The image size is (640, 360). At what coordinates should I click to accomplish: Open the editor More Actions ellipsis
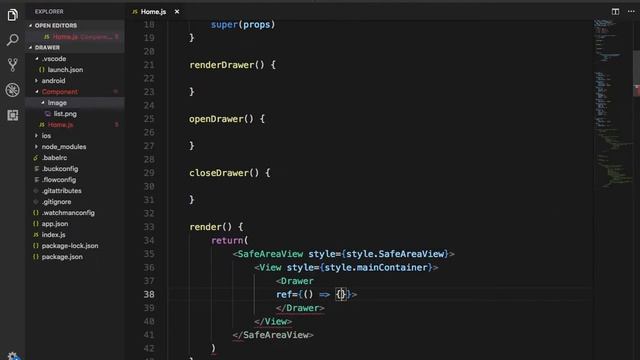click(631, 11)
